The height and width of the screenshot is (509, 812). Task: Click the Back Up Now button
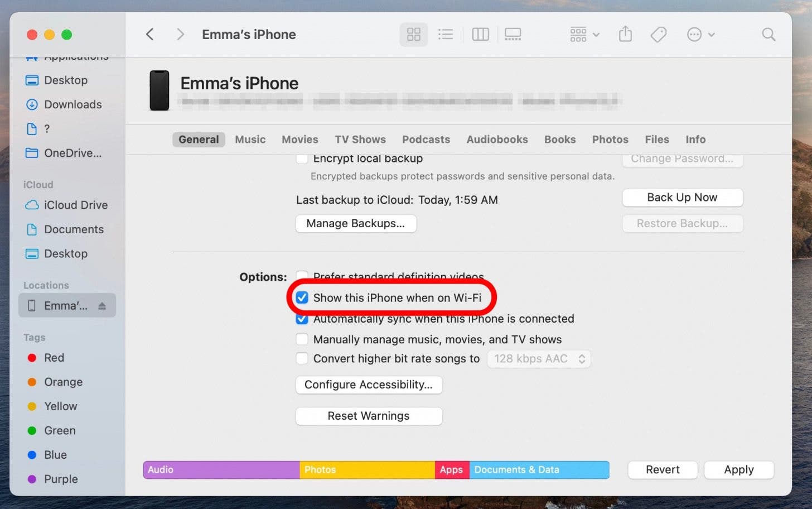[x=681, y=198]
